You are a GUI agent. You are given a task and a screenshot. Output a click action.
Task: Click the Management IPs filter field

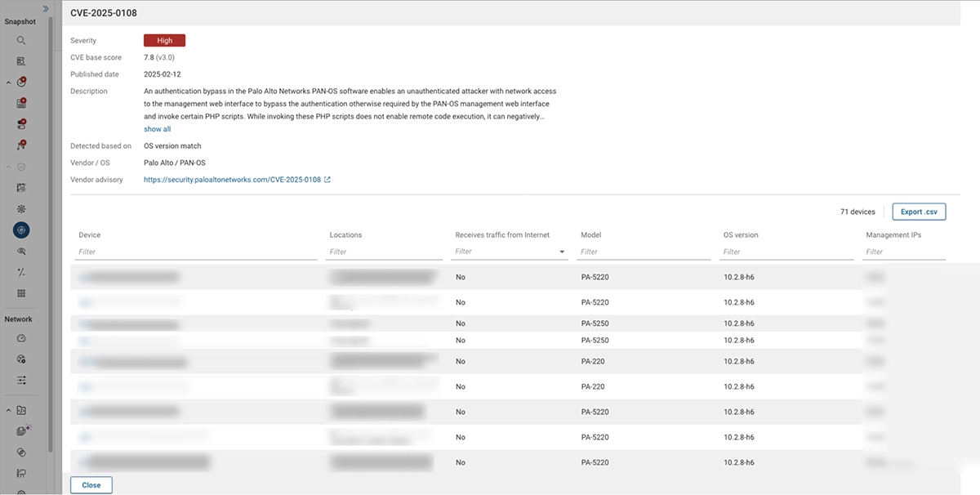[904, 252]
